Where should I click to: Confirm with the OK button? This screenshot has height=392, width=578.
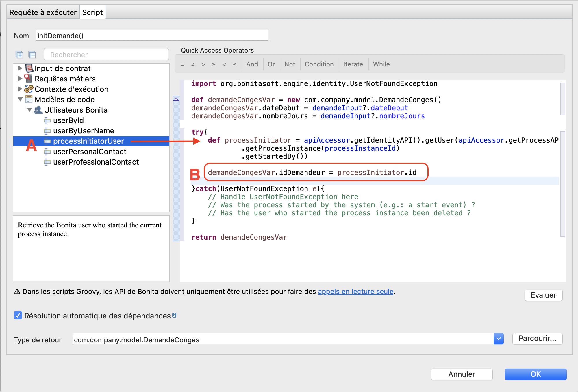coord(536,374)
